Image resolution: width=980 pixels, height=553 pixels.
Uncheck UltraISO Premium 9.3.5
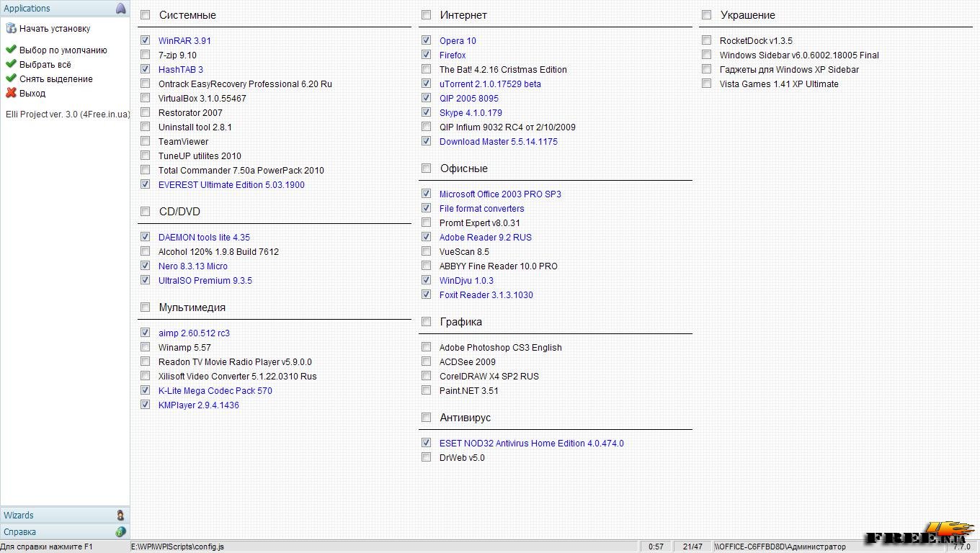(x=146, y=280)
